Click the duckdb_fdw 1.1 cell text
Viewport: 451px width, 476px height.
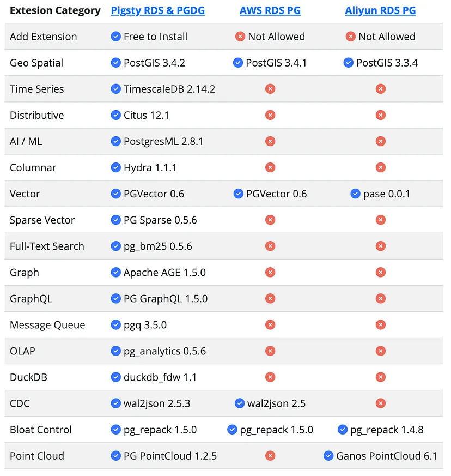tap(160, 377)
